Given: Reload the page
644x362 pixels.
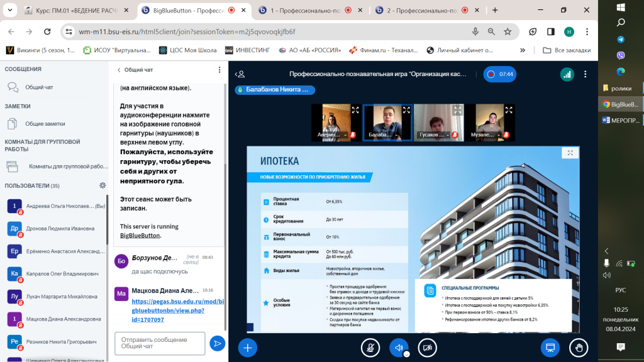Looking at the screenshot, I should pos(47,31).
